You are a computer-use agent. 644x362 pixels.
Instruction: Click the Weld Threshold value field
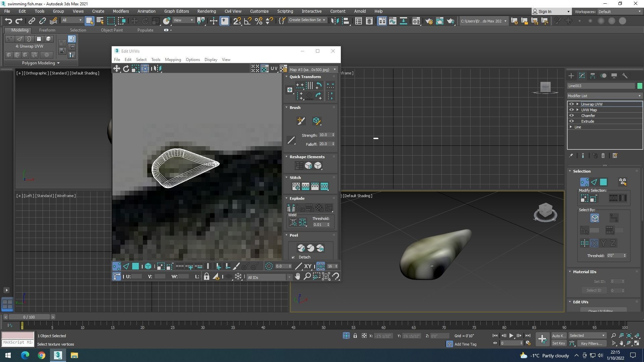coord(320,225)
